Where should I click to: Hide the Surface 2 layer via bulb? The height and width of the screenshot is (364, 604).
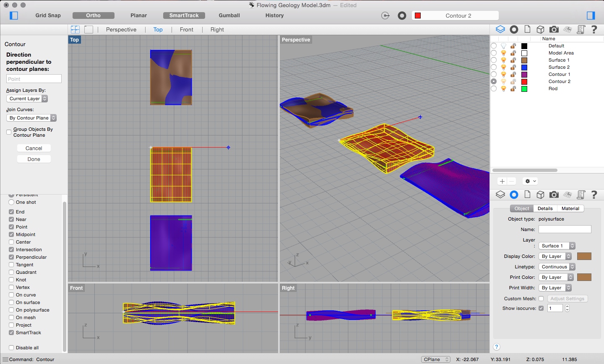pyautogui.click(x=503, y=67)
